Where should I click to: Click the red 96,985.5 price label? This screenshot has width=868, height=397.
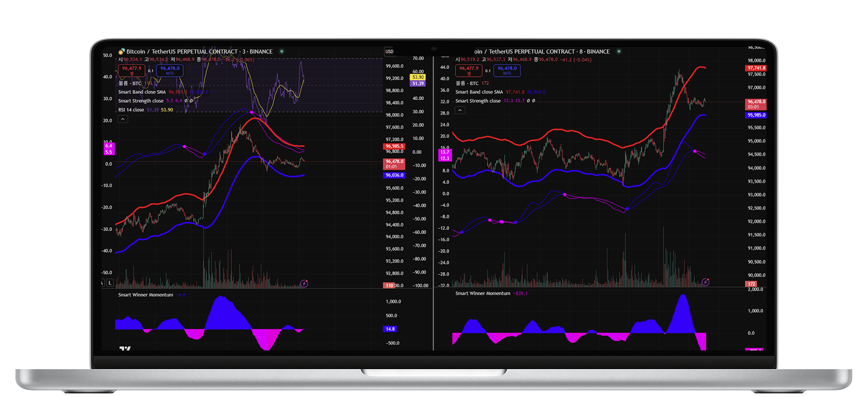coord(395,146)
